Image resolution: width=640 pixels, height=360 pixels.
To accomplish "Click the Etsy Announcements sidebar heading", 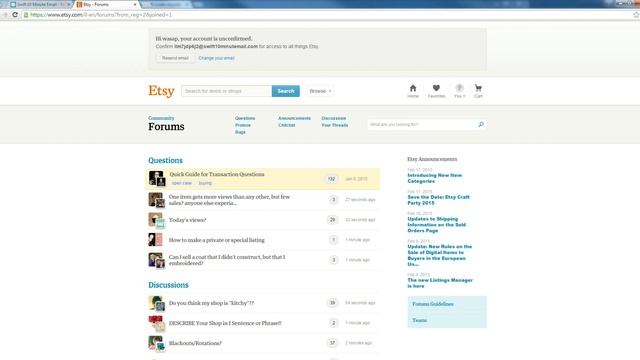I will coord(432,159).
